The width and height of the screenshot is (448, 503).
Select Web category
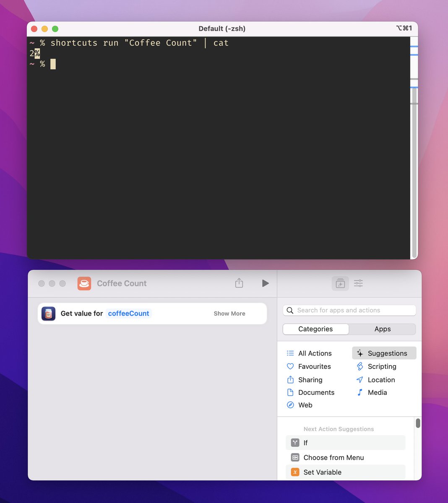coord(305,405)
